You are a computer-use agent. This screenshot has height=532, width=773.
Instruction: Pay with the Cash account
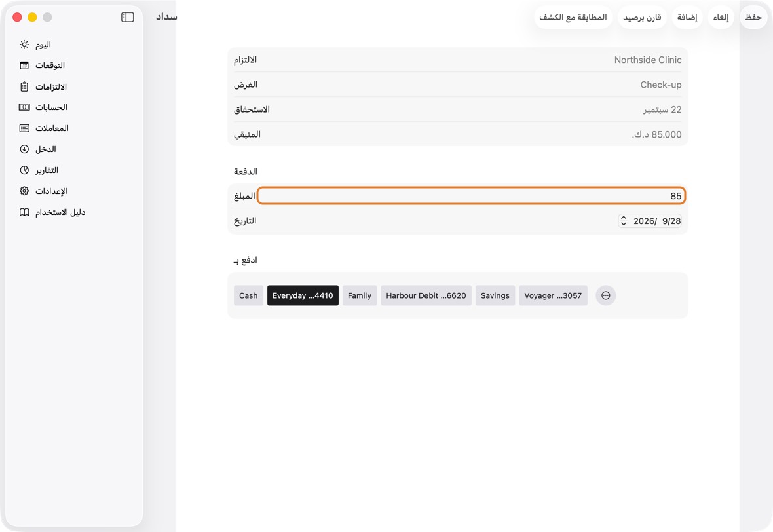(x=248, y=296)
